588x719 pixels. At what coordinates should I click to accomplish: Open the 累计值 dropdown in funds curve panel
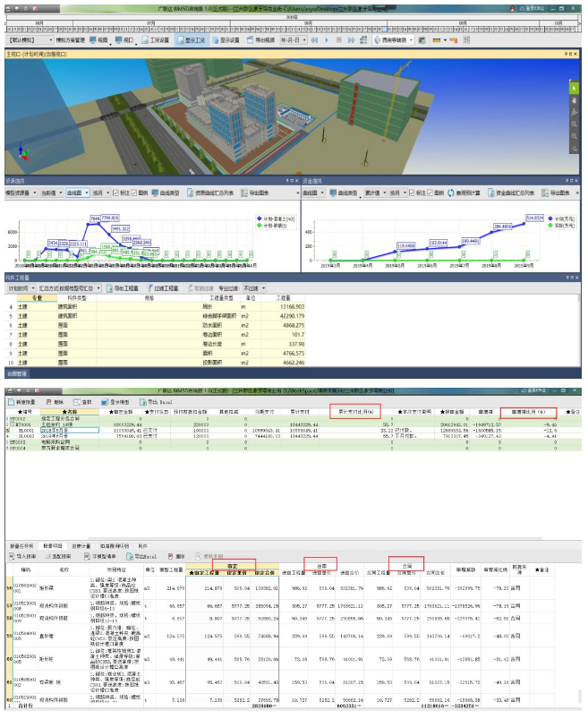(x=375, y=193)
